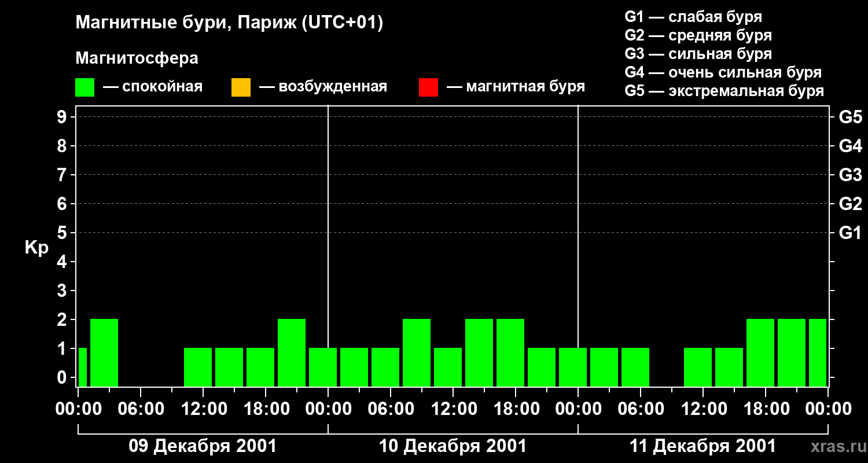Click the green 'спокойная' legend swatch
The height and width of the screenshot is (463, 868).
tap(85, 87)
